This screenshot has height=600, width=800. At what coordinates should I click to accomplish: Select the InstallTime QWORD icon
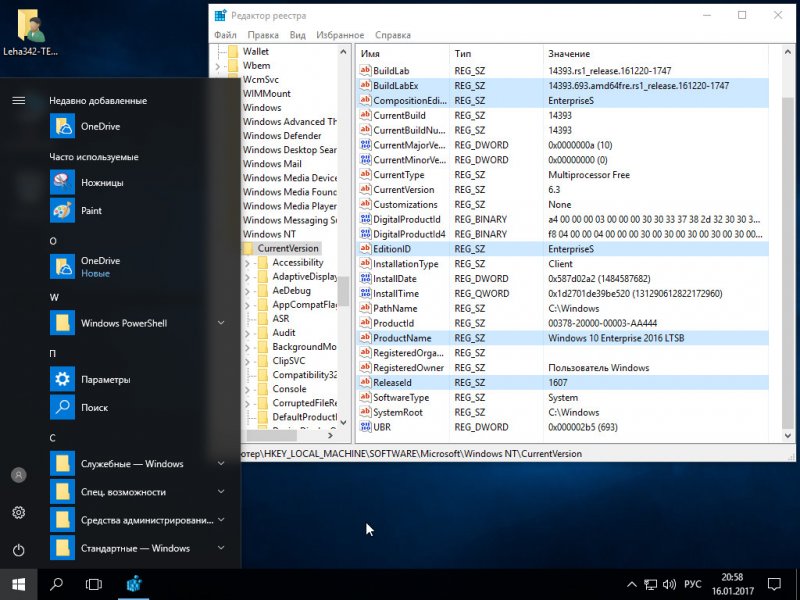click(365, 293)
